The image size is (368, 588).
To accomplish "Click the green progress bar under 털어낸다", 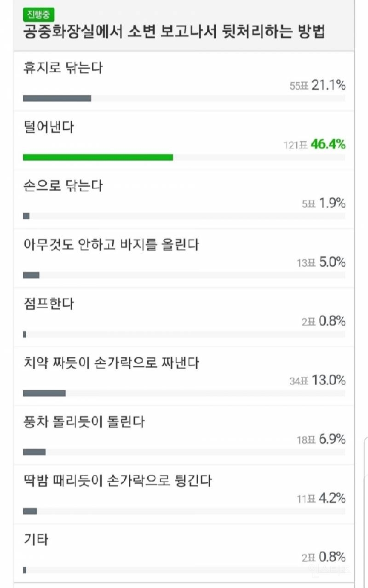I will tap(98, 157).
